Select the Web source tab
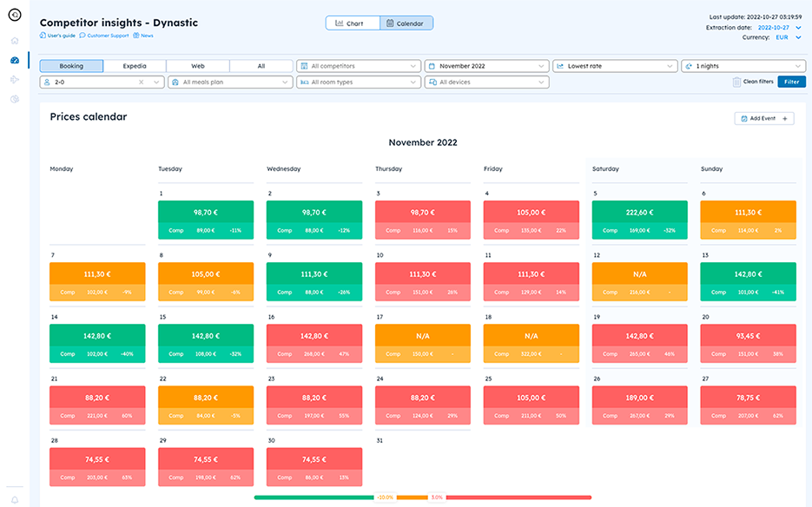The height and width of the screenshot is (507, 812). (x=198, y=66)
